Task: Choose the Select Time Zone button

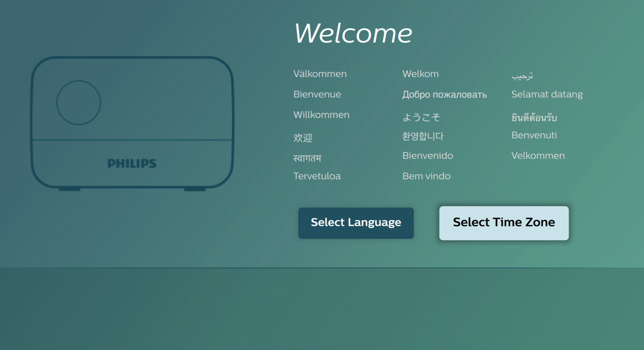Action: coord(504,223)
